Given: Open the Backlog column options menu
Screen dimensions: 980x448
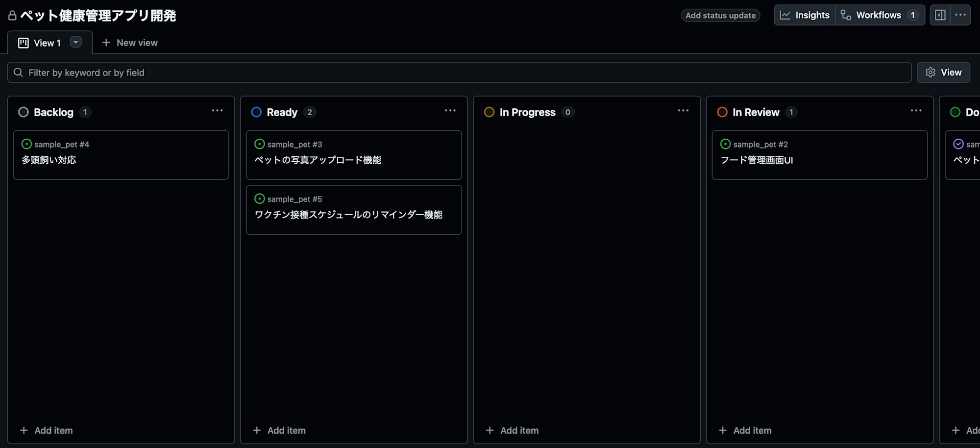Looking at the screenshot, I should click(217, 111).
